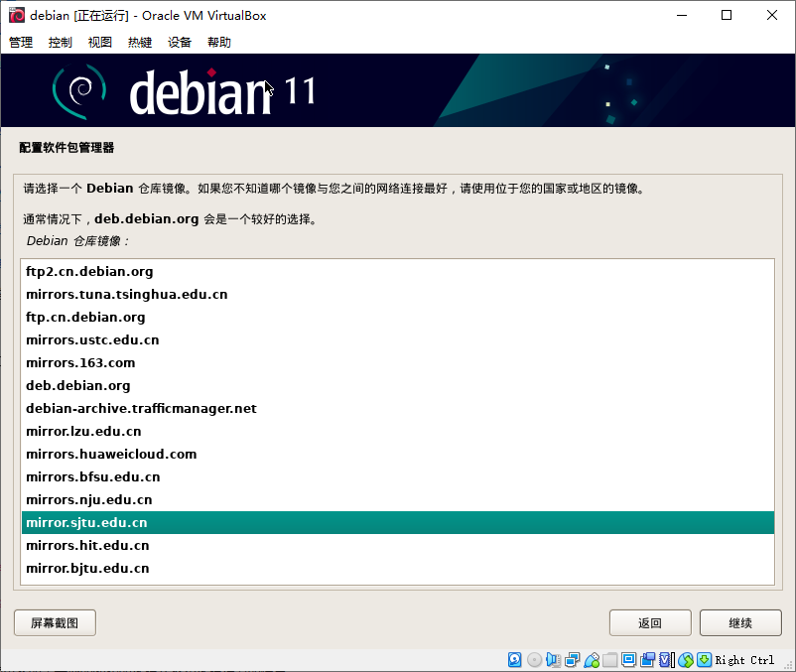The image size is (796, 672).
Task: Click the hard disk activity status icon
Action: pyautogui.click(x=514, y=659)
